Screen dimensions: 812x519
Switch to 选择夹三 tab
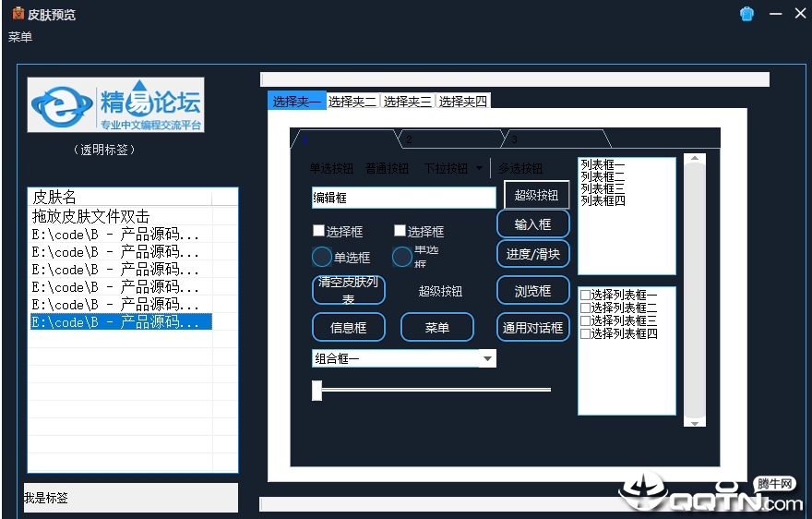coord(408,101)
